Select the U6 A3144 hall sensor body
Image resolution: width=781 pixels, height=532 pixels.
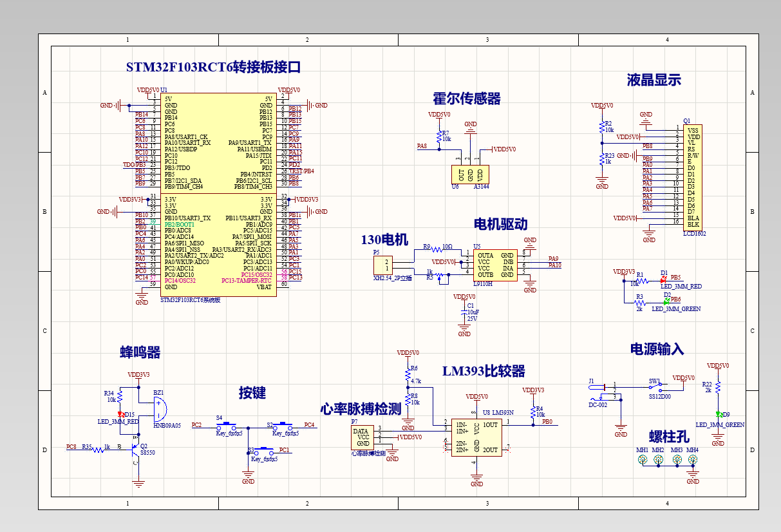click(x=471, y=175)
